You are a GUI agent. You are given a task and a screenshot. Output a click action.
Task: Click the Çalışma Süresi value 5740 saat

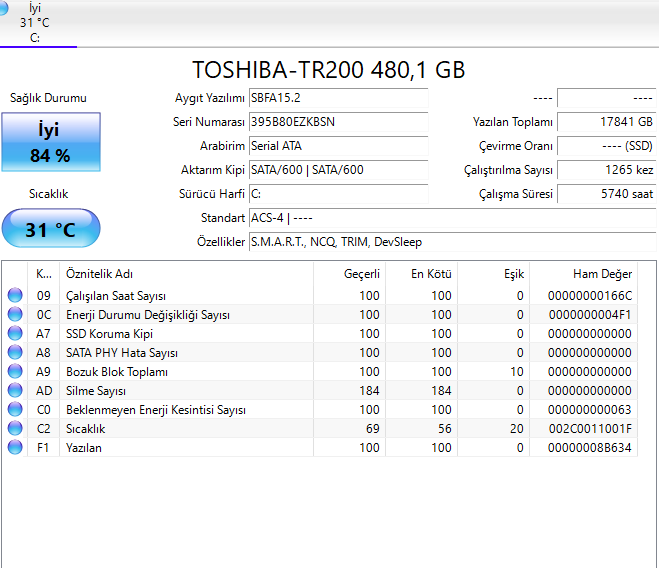point(606,194)
